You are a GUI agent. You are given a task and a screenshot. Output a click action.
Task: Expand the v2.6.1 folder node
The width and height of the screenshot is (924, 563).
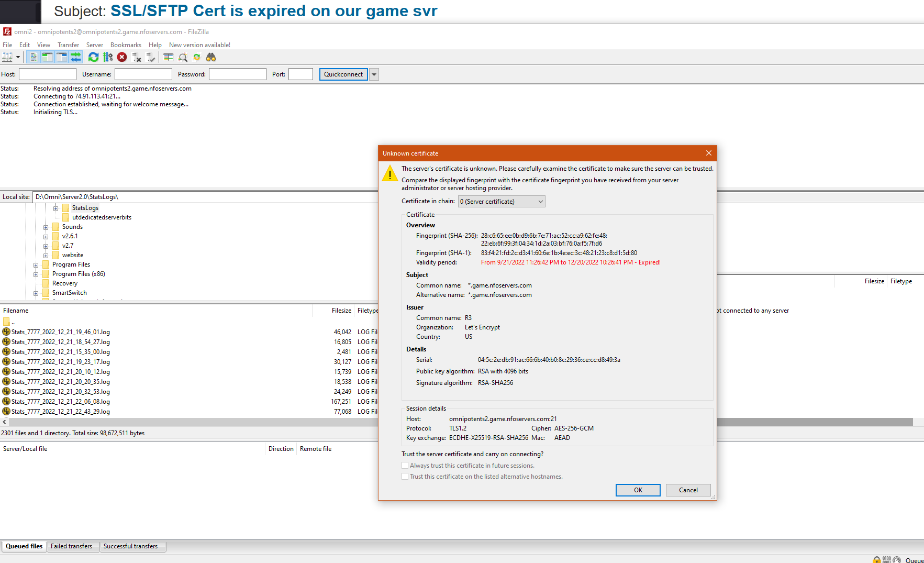[46, 237]
